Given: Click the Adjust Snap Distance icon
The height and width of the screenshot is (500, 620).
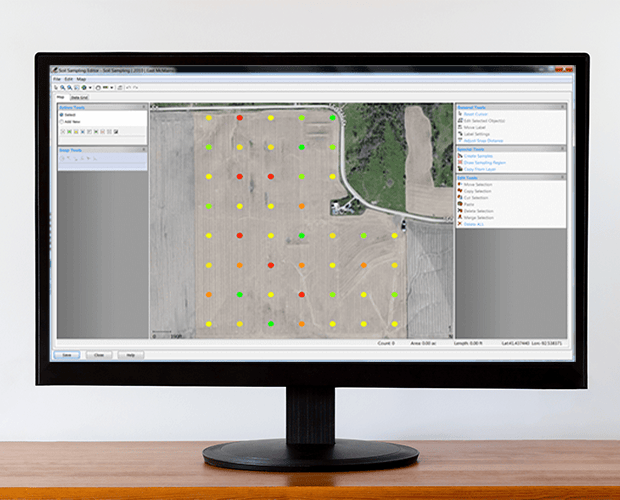Looking at the screenshot, I should tap(460, 141).
